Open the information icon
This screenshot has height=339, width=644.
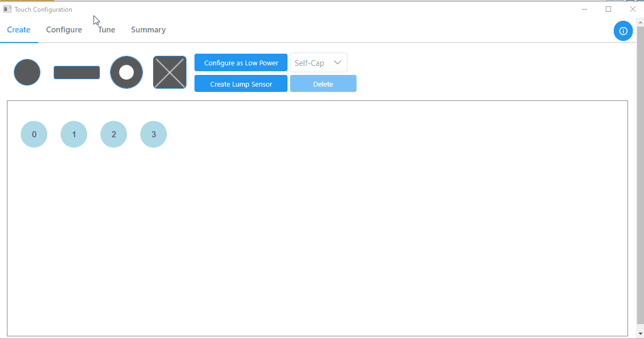point(623,31)
